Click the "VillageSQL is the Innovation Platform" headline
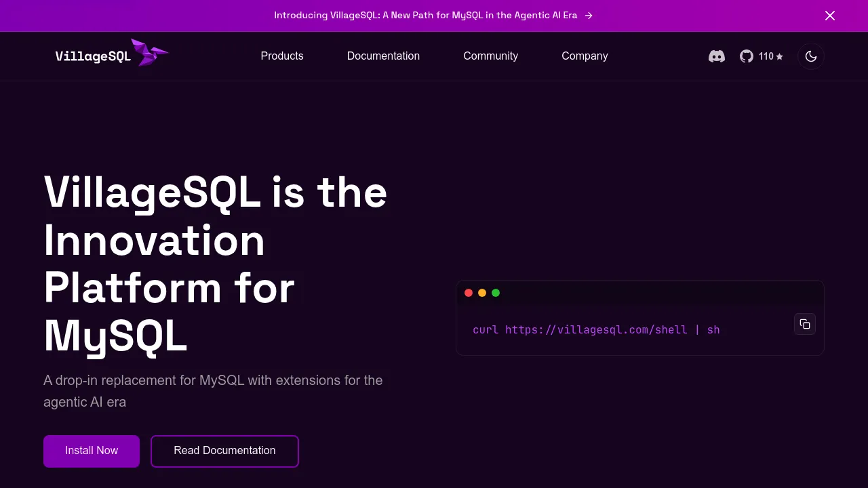 (216, 264)
